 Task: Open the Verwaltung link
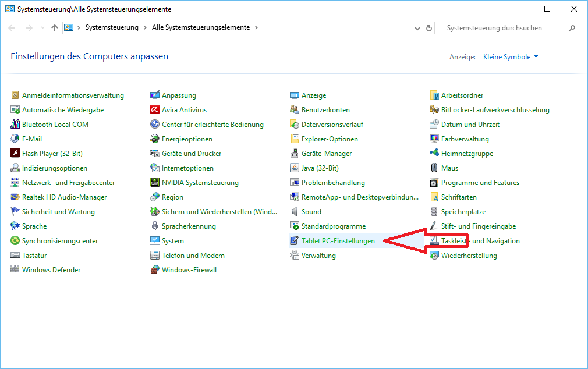coord(318,256)
